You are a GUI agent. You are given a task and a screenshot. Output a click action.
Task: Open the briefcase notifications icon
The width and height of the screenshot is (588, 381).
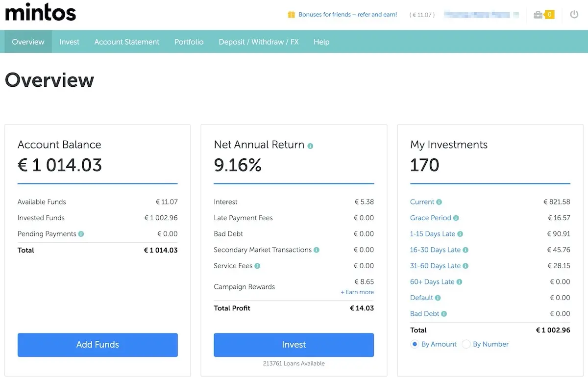[539, 15]
